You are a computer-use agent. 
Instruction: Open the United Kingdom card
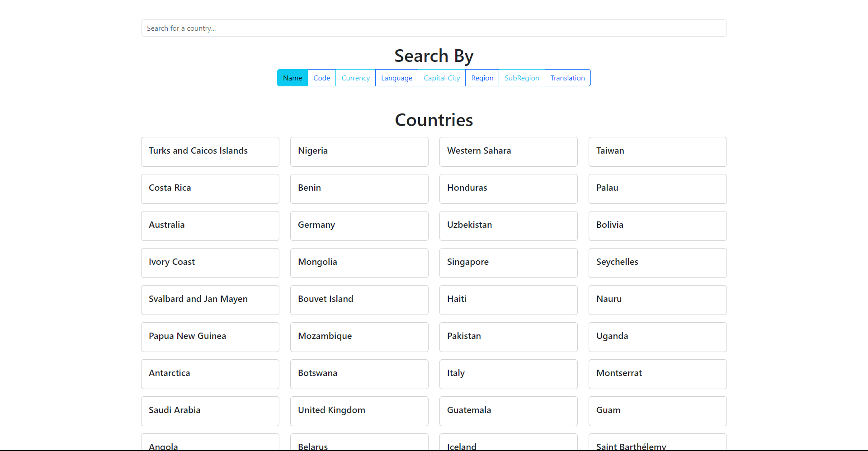coord(359,411)
